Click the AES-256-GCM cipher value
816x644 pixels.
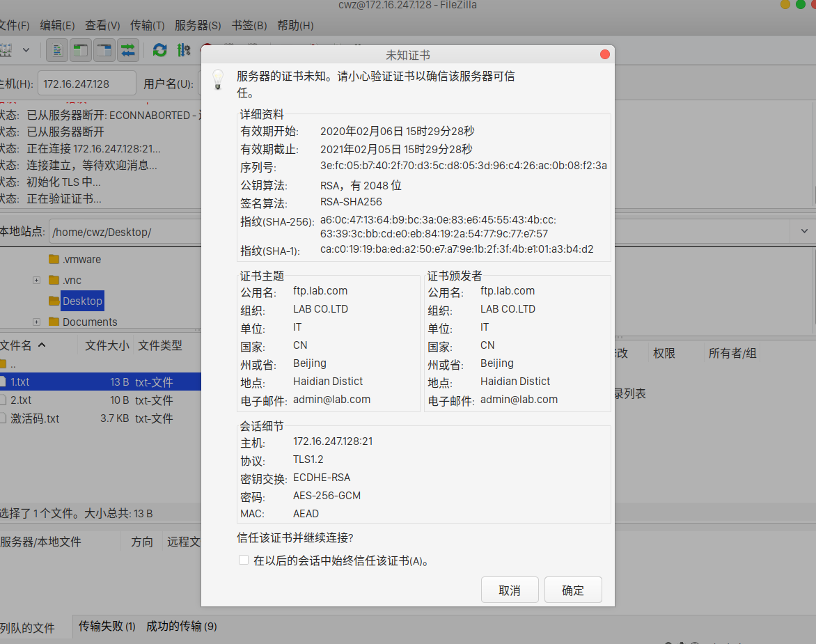click(x=327, y=495)
